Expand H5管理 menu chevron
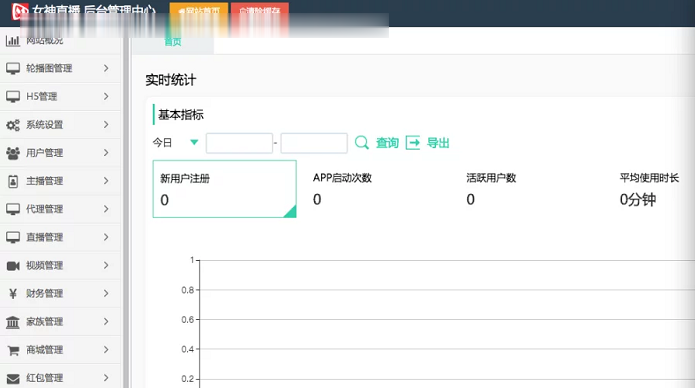This screenshot has width=695, height=388. 106,96
